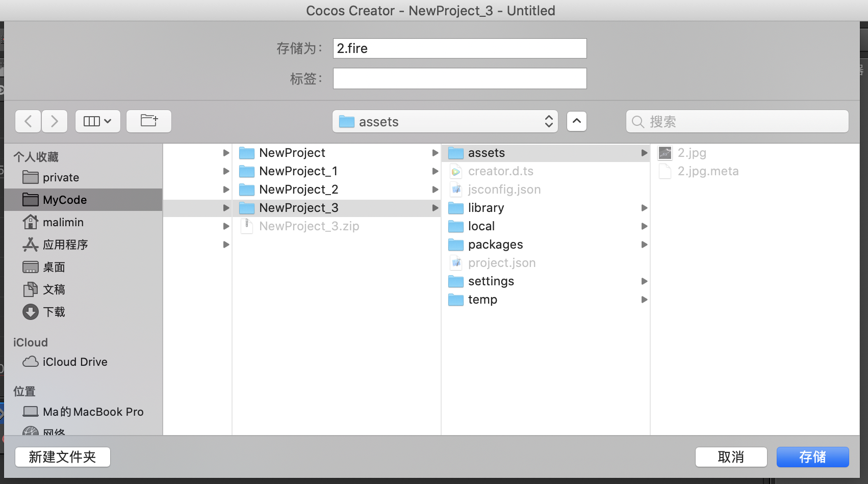Select MyCode in the sidebar
Image resolution: width=868 pixels, height=484 pixels.
pos(83,200)
